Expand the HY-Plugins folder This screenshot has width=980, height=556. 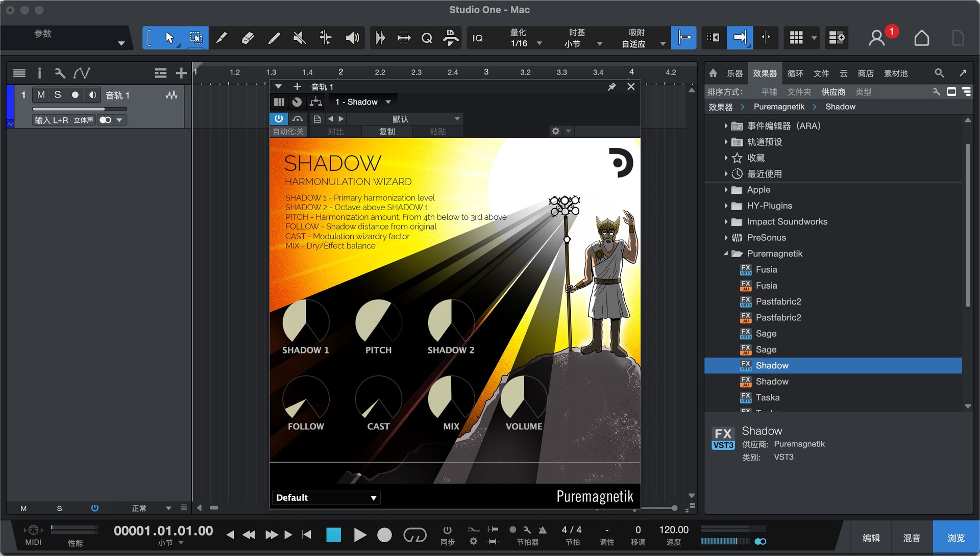pyautogui.click(x=726, y=206)
